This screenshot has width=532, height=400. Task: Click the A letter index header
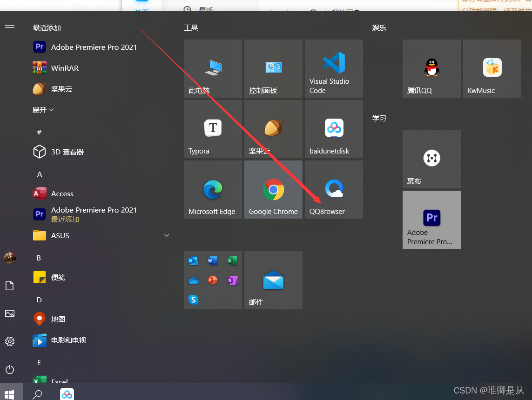[40, 174]
